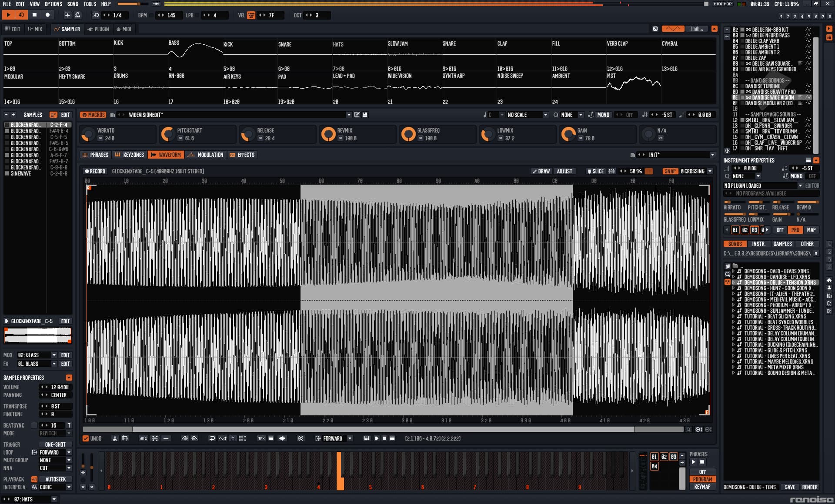Reverse the sample with the reverse arrow icon
Screen dimensions: 835x504
[x=212, y=438]
